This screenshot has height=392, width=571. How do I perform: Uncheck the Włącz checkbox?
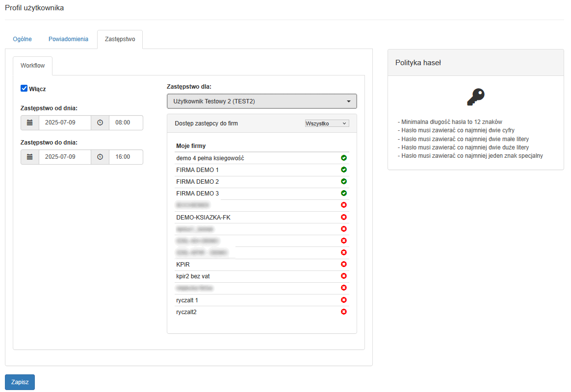[24, 89]
